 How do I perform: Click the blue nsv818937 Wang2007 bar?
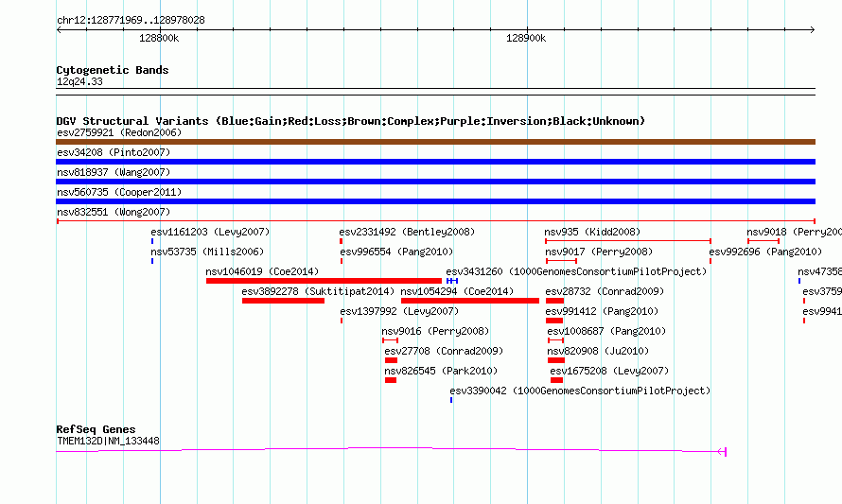point(435,182)
